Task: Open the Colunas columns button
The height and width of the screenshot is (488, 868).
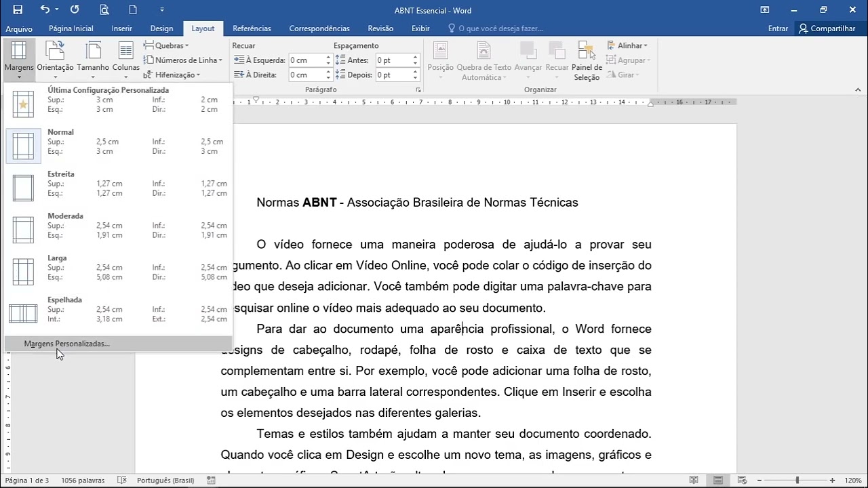Action: [125, 60]
